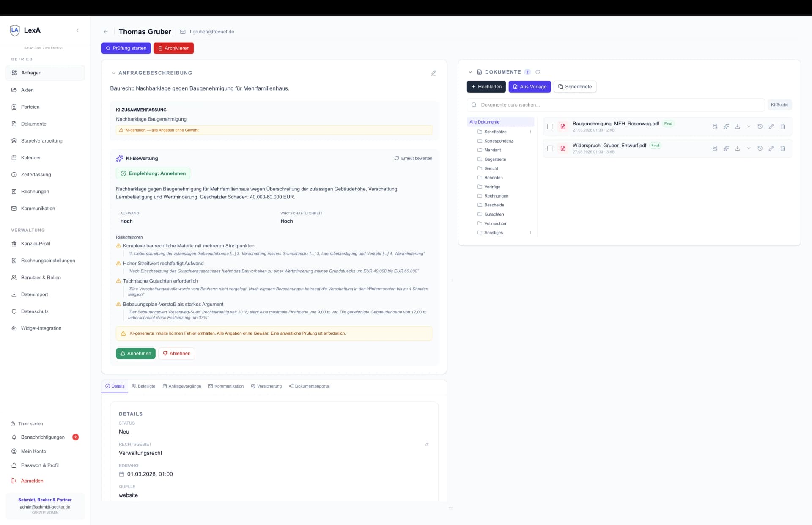Collapse the Anfragebeschreibung section
The height and width of the screenshot is (525, 812).
113,73
